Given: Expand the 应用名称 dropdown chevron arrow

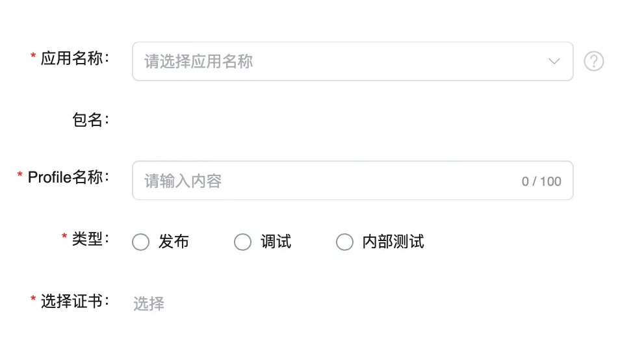Looking at the screenshot, I should pyautogui.click(x=554, y=62).
